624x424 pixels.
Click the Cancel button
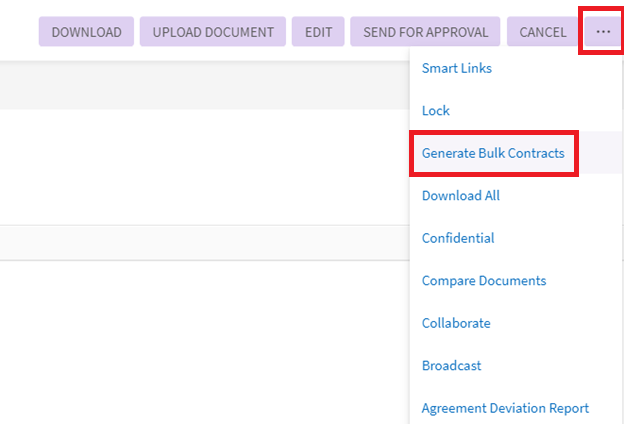[543, 32]
